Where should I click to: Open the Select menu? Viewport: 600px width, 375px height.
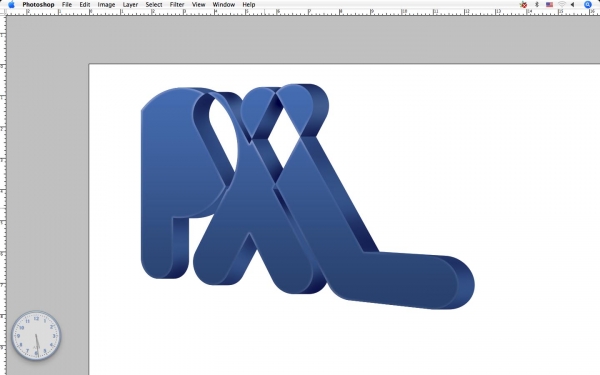[x=154, y=5]
